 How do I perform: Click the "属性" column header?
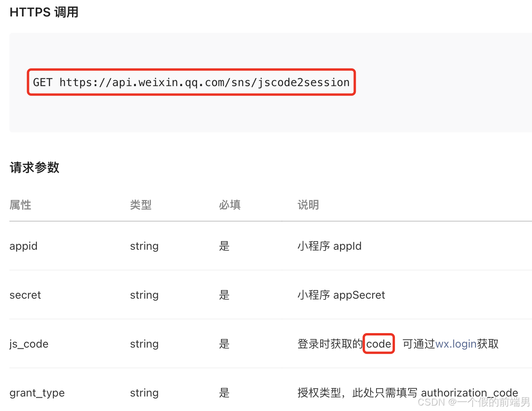pyautogui.click(x=20, y=205)
